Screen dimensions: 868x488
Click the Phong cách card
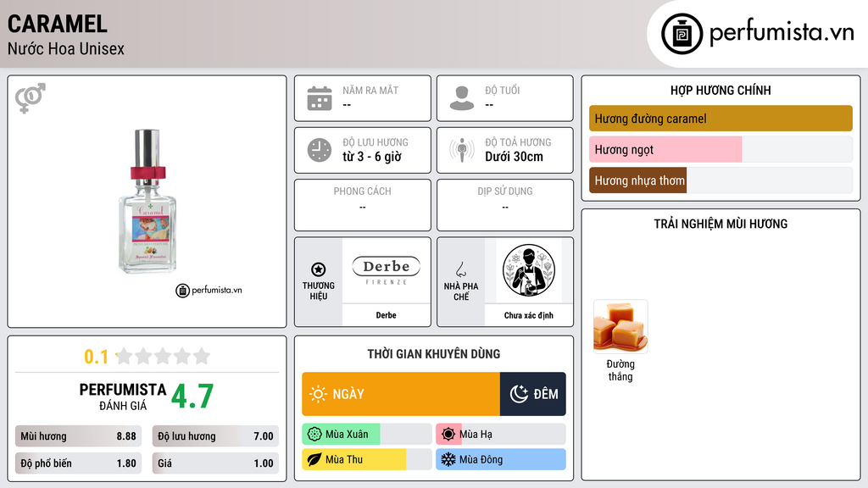coord(363,205)
